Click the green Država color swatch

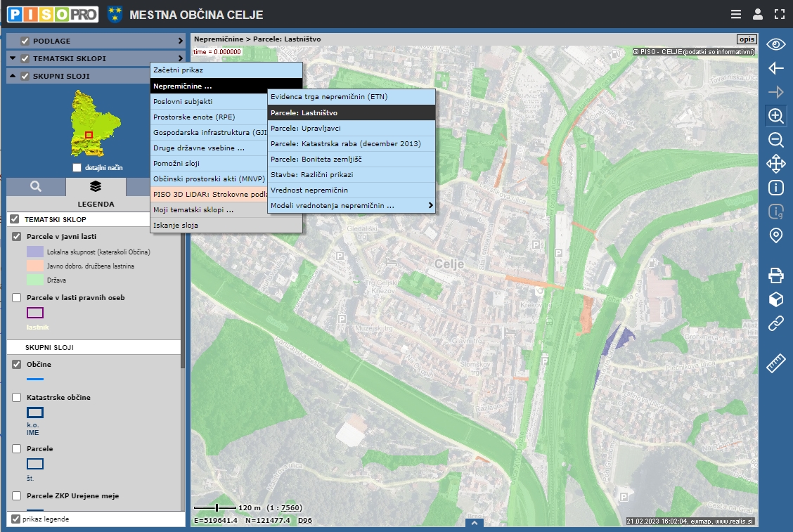(35, 280)
